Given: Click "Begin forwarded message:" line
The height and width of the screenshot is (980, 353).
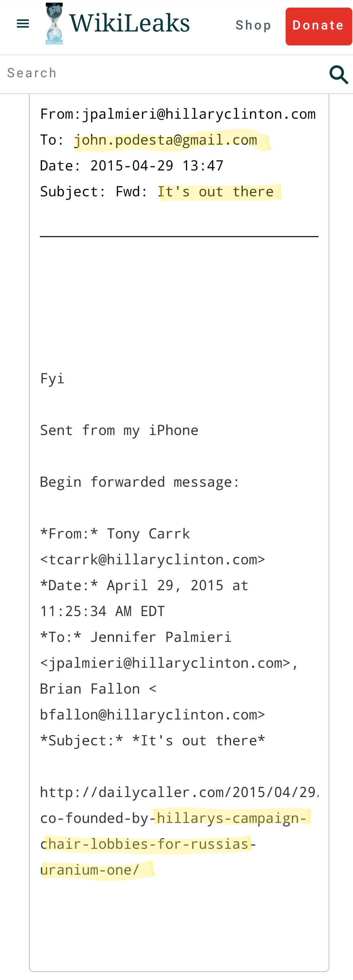Looking at the screenshot, I should click(x=140, y=482).
